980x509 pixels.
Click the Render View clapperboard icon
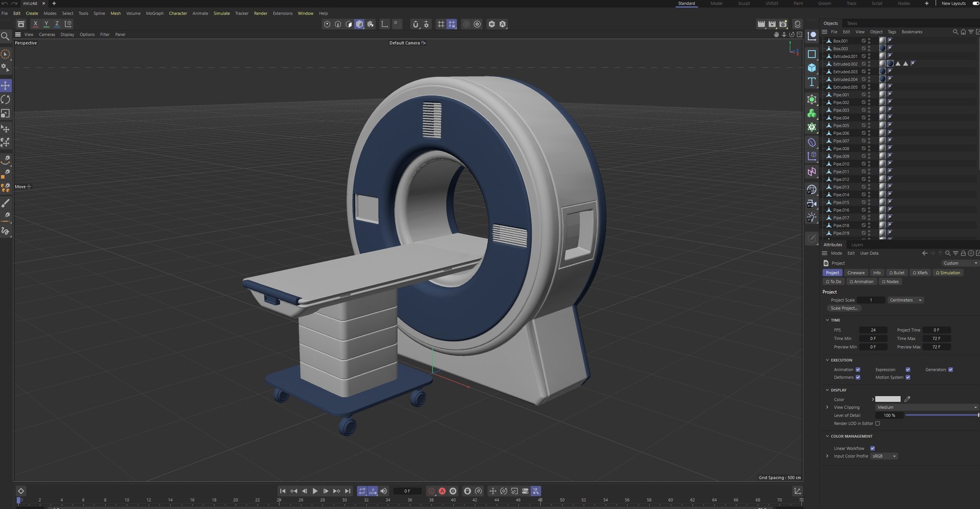(761, 24)
